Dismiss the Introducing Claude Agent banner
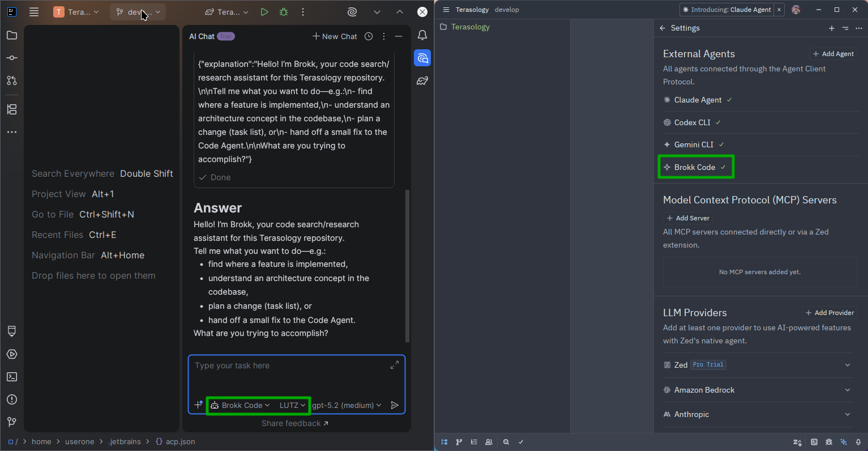The height and width of the screenshot is (451, 868). coord(779,10)
